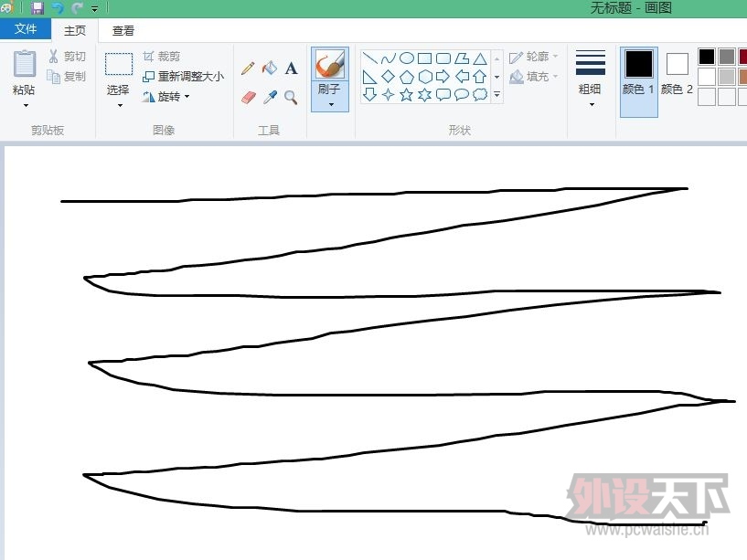
Task: Pick the light gray palette swatch
Action: (x=727, y=77)
